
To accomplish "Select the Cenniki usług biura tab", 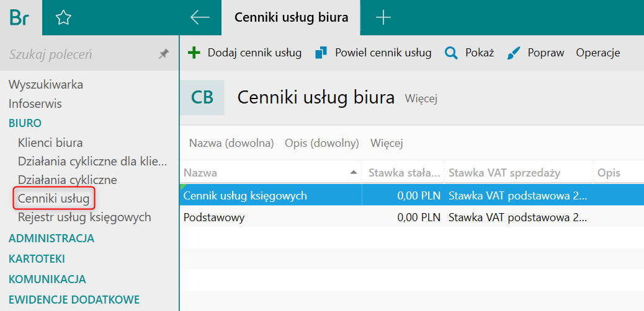I will tap(291, 17).
